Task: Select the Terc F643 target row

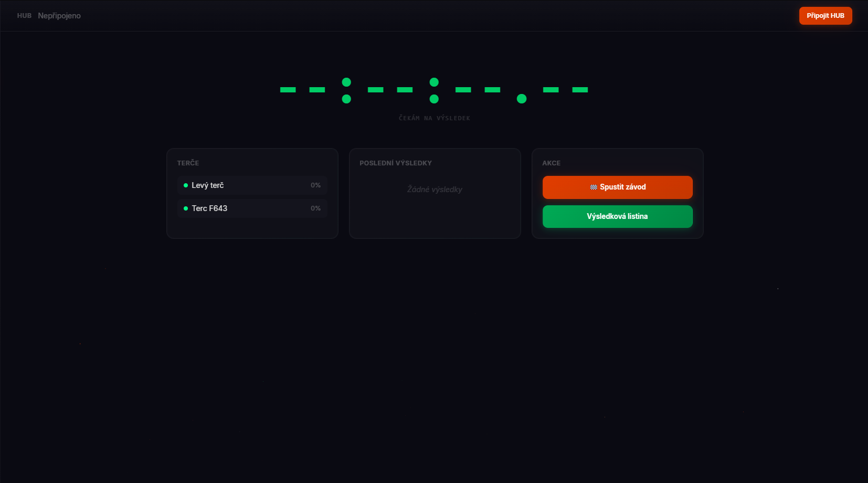Action: point(252,208)
